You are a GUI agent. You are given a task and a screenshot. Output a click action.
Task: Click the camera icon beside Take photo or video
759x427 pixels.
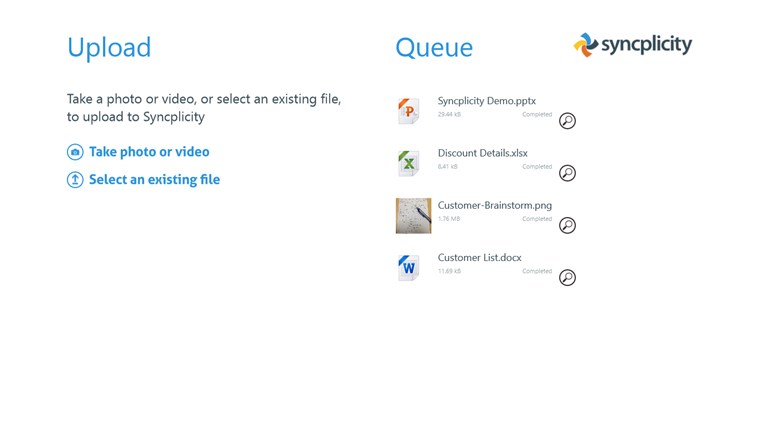75,152
